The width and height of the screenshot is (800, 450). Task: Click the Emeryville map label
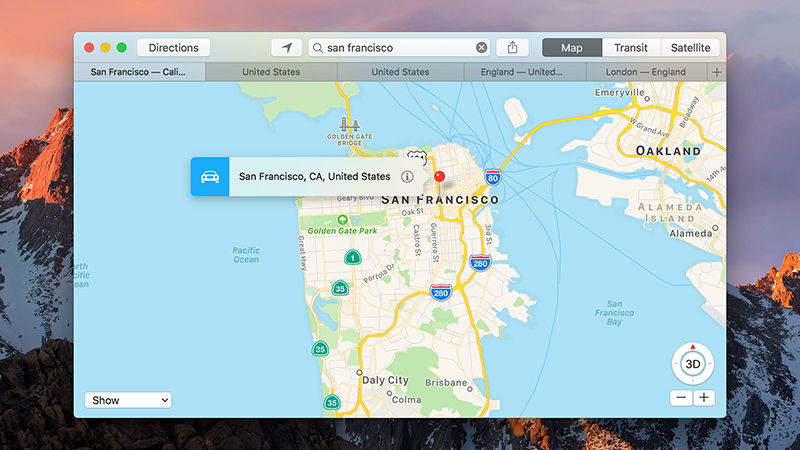coord(619,93)
